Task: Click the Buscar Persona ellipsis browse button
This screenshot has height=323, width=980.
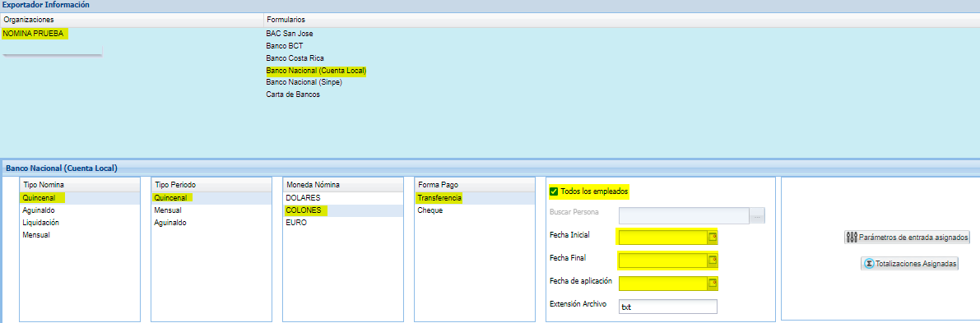Action: (758, 216)
